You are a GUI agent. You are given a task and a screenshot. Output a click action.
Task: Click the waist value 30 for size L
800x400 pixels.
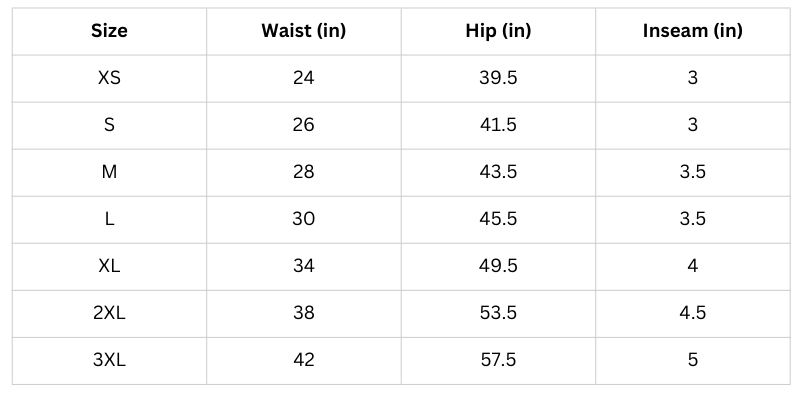click(304, 219)
